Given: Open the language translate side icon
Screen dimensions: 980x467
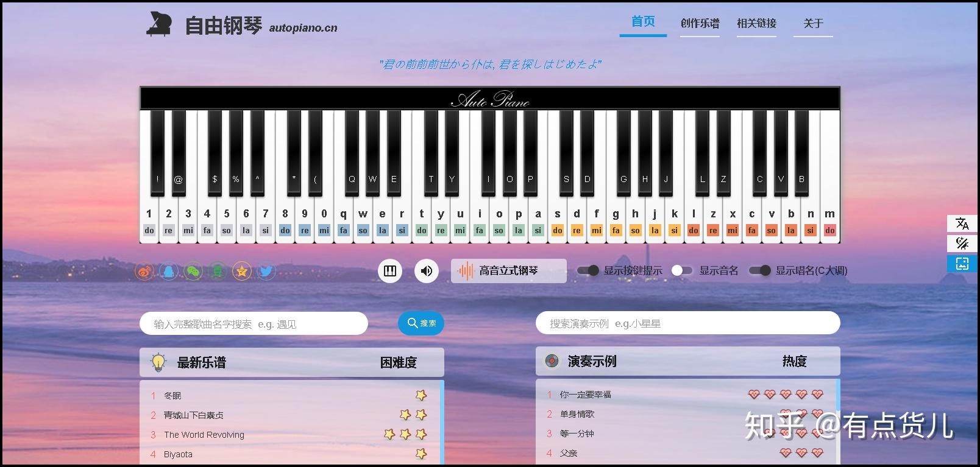Looking at the screenshot, I should tap(962, 223).
